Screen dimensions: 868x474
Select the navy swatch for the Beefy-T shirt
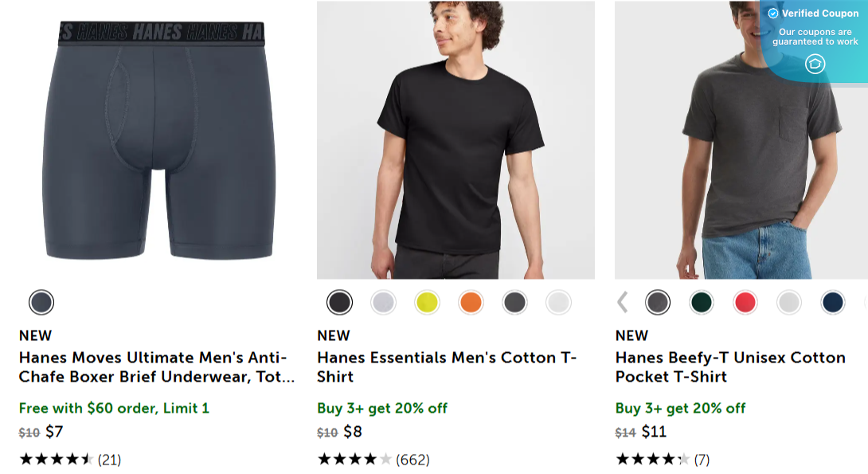[833, 303]
